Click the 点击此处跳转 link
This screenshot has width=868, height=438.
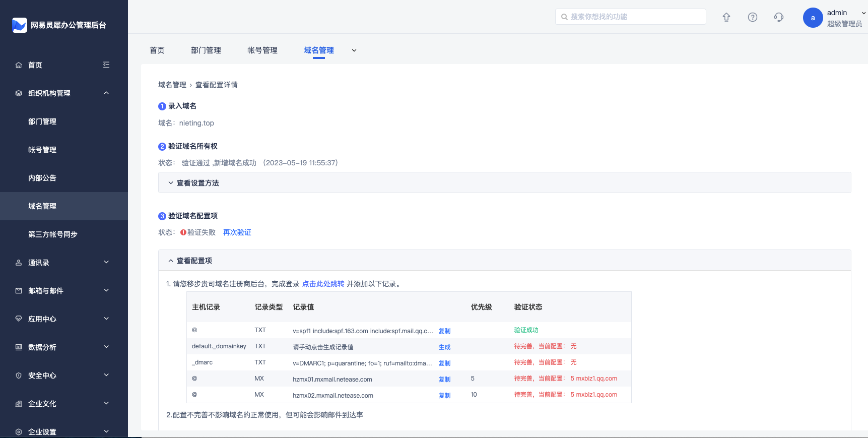point(323,284)
